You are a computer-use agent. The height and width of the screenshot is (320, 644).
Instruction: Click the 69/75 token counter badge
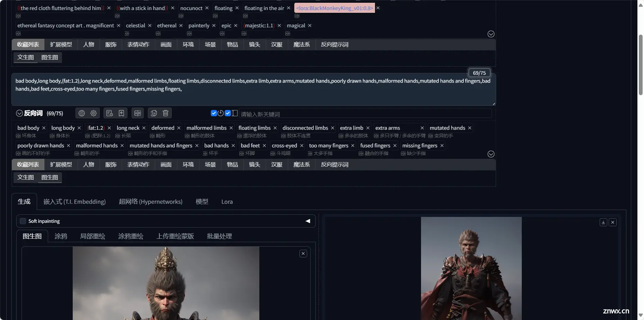pyautogui.click(x=480, y=73)
